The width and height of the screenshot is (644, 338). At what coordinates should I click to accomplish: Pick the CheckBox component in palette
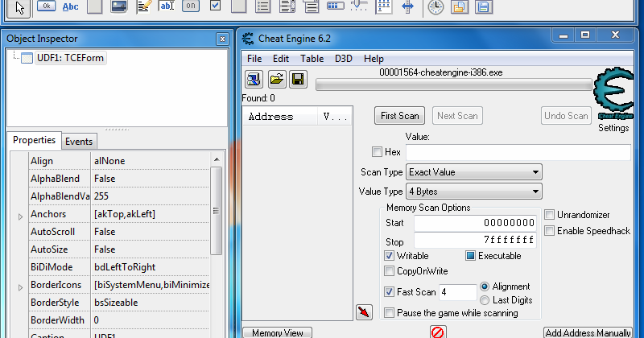pos(215,6)
